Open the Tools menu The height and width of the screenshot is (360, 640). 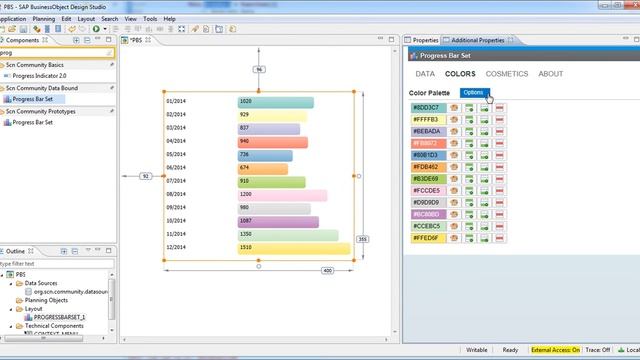coord(150,19)
